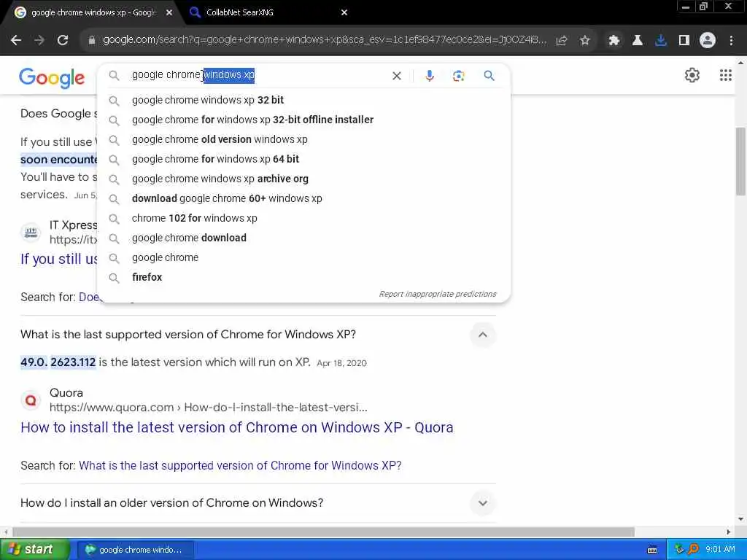
Task: Open the quora.com URL breadcrumb
Action: point(208,408)
